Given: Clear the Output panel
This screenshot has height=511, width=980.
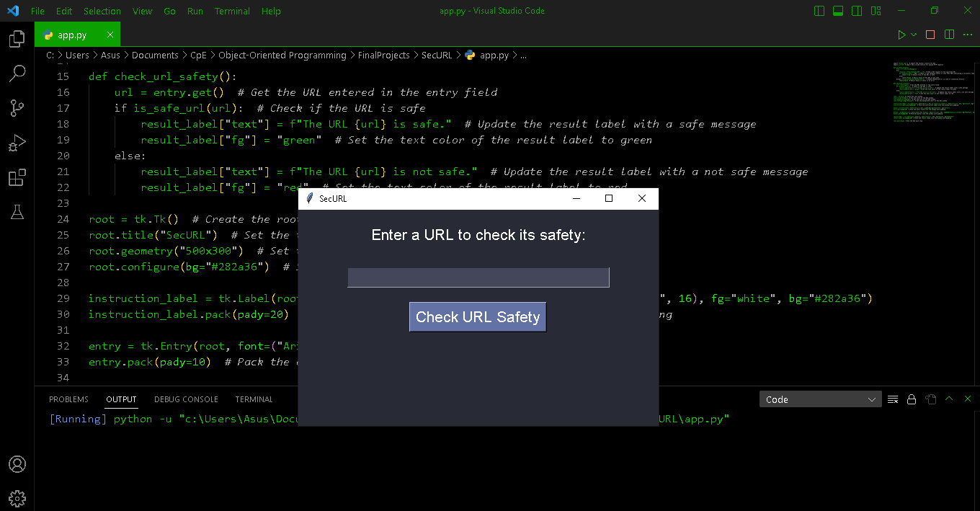Looking at the screenshot, I should coord(892,399).
